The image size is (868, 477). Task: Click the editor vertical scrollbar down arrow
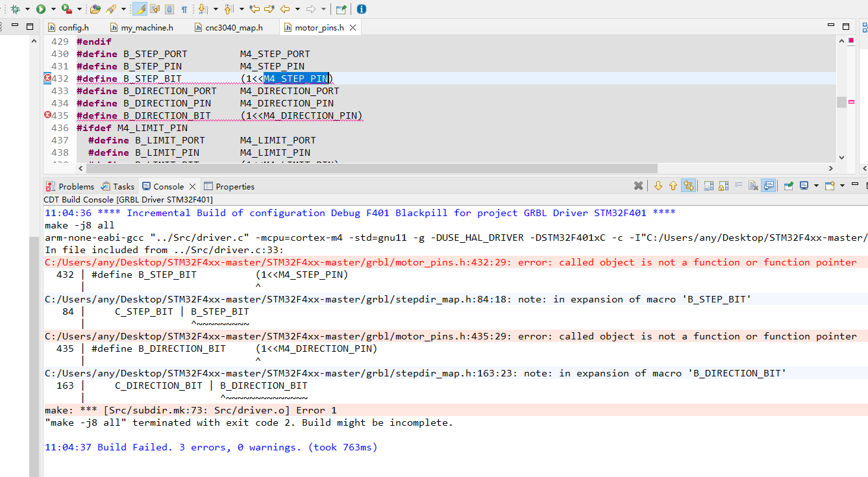(841, 157)
